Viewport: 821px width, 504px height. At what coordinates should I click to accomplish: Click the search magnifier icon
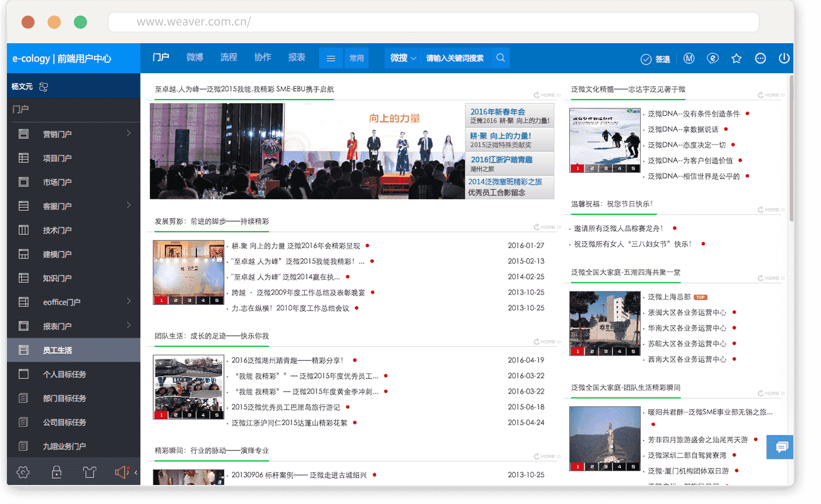point(501,58)
